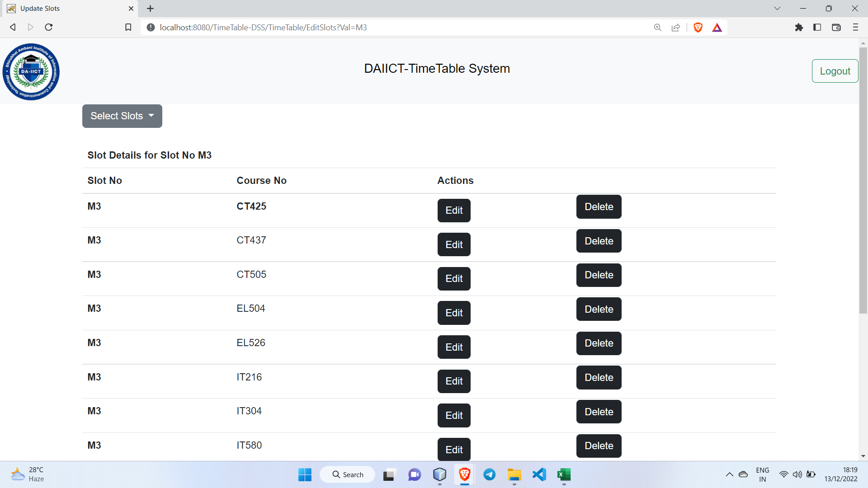Edit the IT304 course row
The height and width of the screenshot is (488, 868).
click(454, 415)
